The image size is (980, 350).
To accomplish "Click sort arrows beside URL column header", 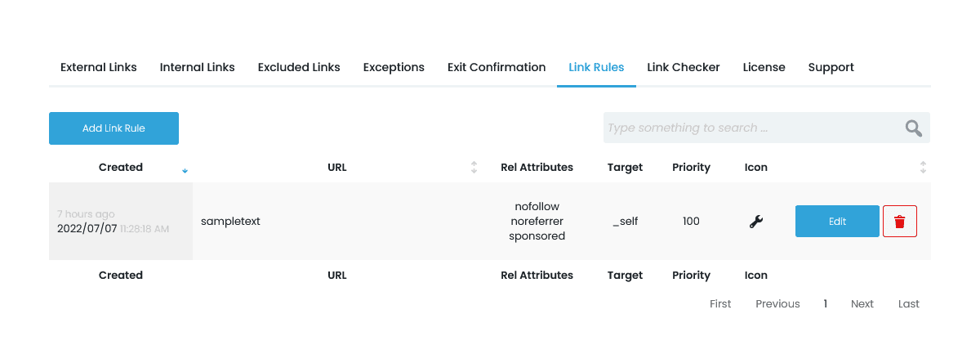I will [474, 168].
